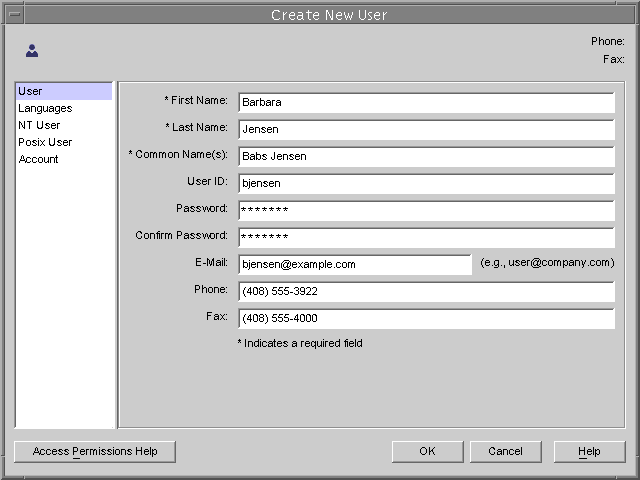Screen dimensions: 640x480
Task: Open the NT User section
Action: (64, 125)
